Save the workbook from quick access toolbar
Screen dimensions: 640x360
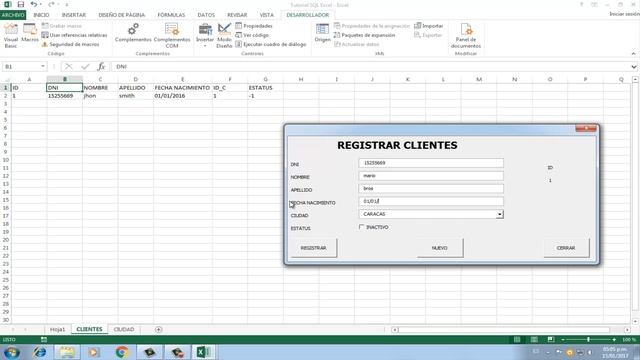[x=21, y=4]
